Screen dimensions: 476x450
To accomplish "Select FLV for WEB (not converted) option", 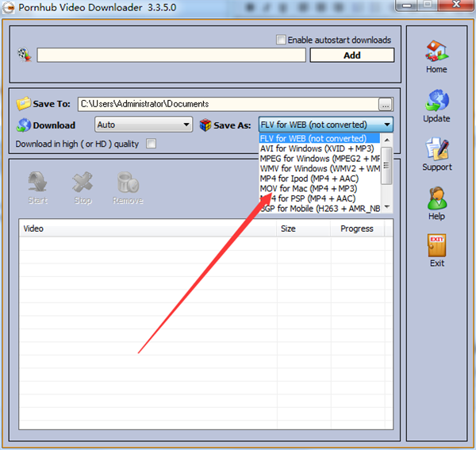I will (x=320, y=138).
